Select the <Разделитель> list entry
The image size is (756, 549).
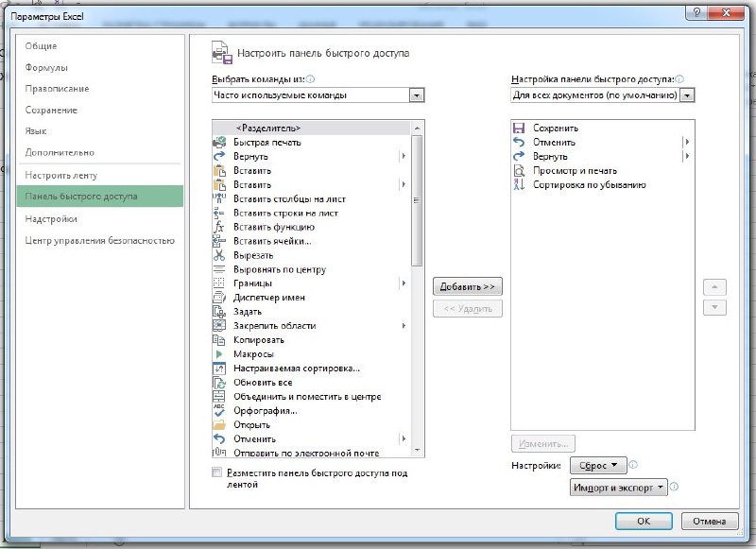pyautogui.click(x=312, y=128)
